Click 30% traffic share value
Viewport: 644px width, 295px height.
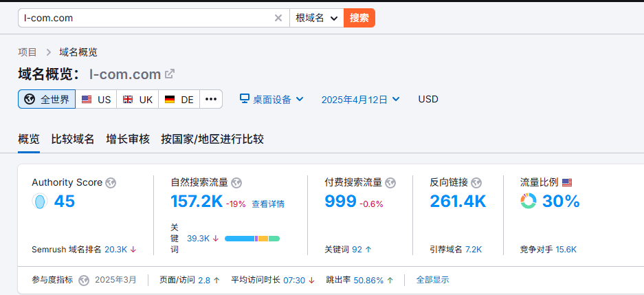[561, 201]
